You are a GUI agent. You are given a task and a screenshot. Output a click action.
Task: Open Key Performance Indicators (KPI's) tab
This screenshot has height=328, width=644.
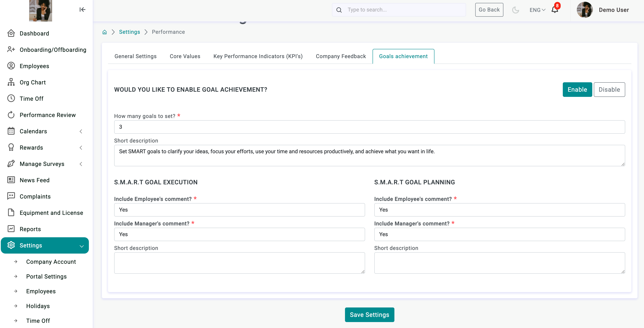[258, 56]
